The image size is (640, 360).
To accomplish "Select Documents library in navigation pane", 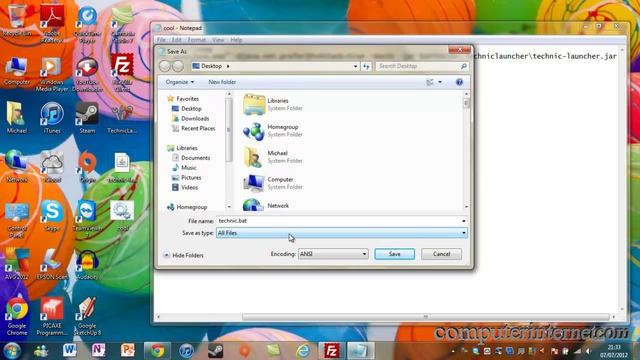I will [196, 158].
